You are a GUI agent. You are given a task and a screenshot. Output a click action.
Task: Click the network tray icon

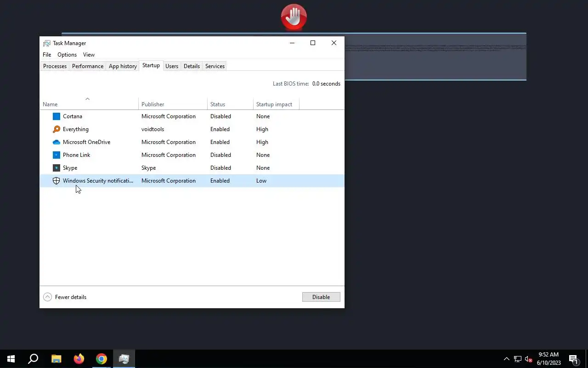click(x=518, y=359)
